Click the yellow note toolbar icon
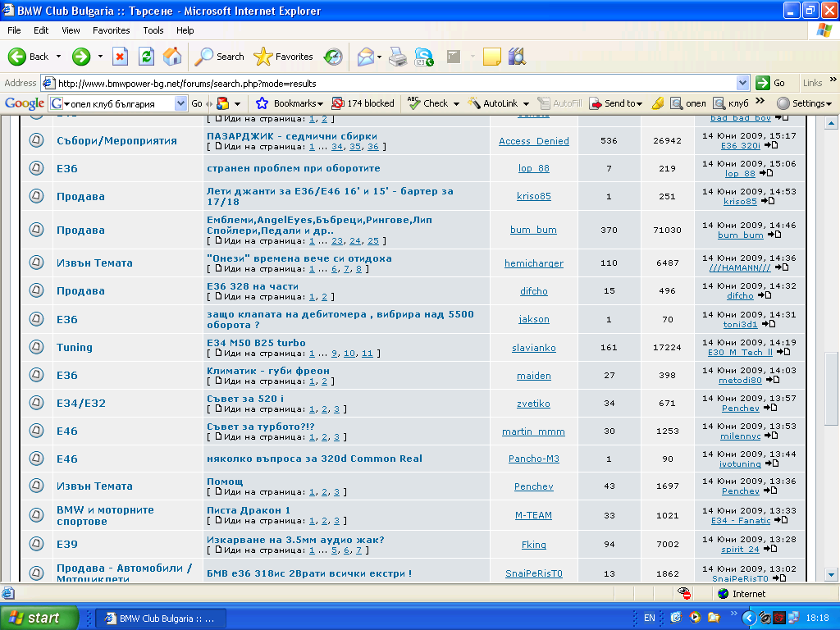 (x=491, y=57)
